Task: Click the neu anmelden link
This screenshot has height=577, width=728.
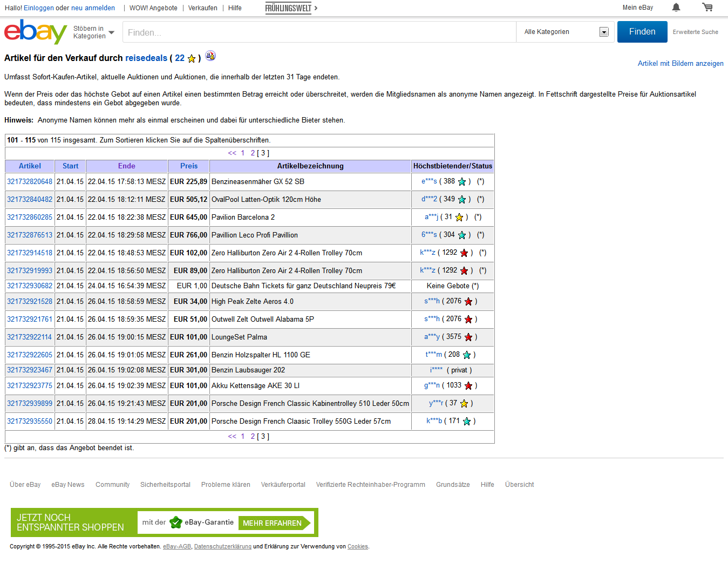Action: [x=93, y=8]
